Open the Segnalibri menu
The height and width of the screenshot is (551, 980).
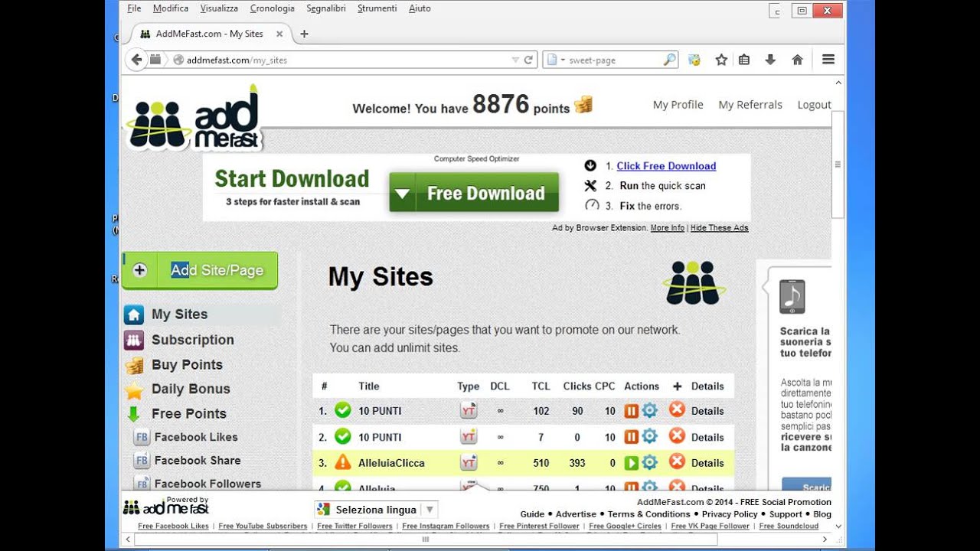[326, 8]
